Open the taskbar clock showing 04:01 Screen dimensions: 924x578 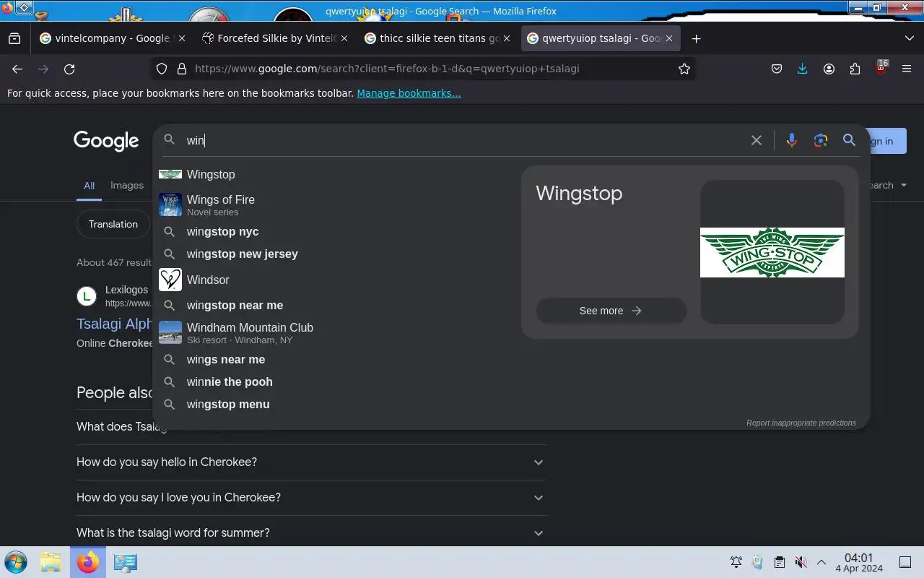(x=859, y=562)
